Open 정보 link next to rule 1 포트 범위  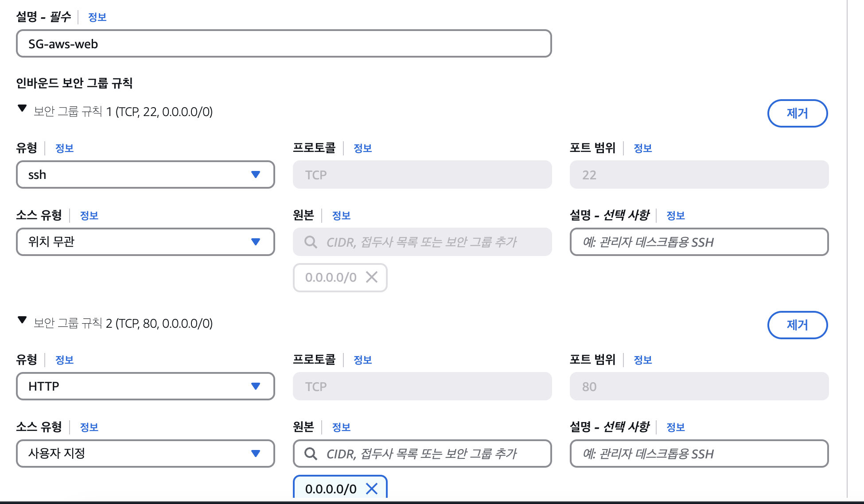pyautogui.click(x=642, y=148)
